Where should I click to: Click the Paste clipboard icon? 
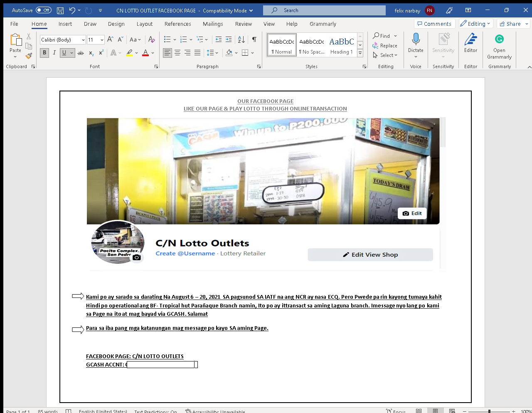point(15,40)
